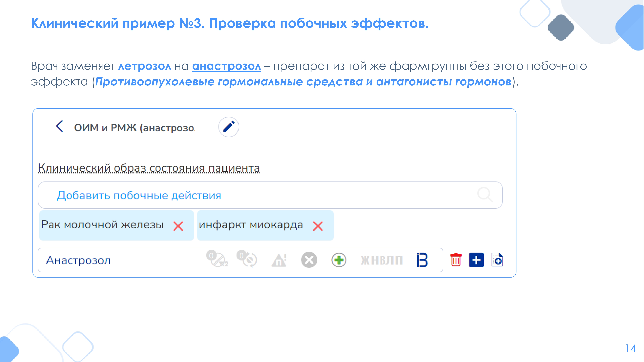Viewport: 644px width, 362px height.
Task: Click the pencil edit icon
Action: [228, 127]
